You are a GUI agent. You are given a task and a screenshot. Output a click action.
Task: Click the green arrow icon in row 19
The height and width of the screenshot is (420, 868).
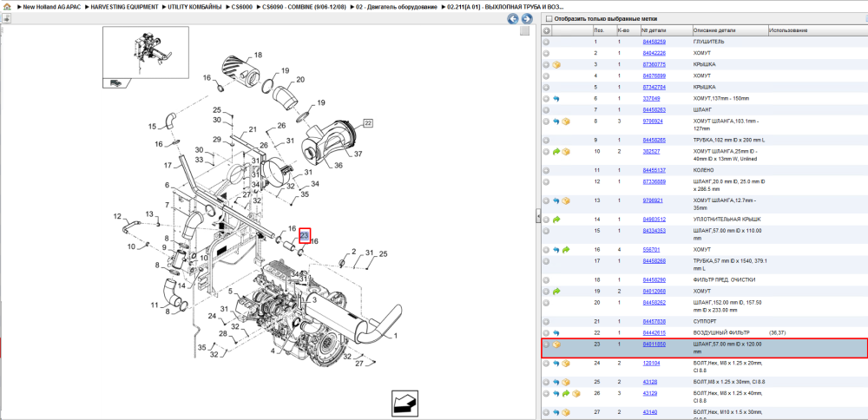557,291
